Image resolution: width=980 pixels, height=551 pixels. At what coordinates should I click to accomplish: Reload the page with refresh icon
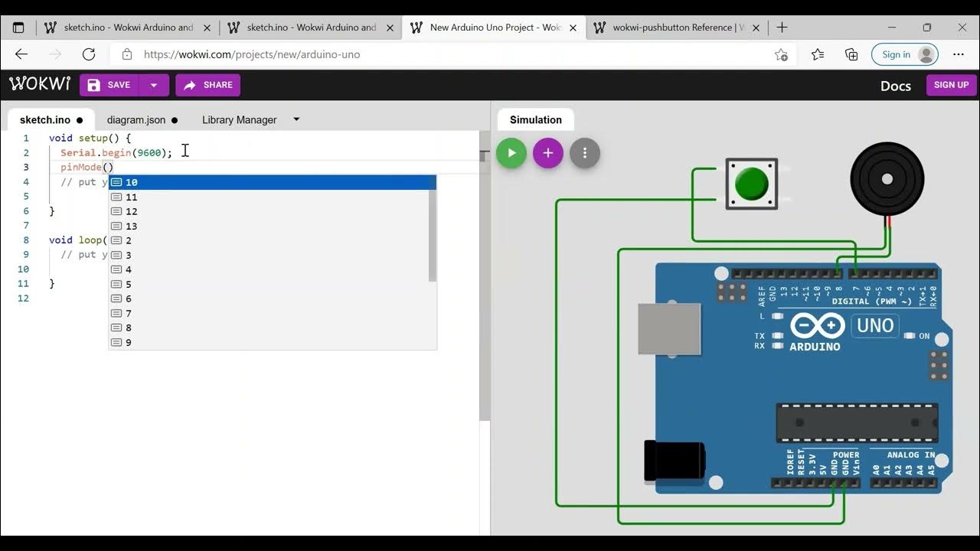click(x=89, y=54)
